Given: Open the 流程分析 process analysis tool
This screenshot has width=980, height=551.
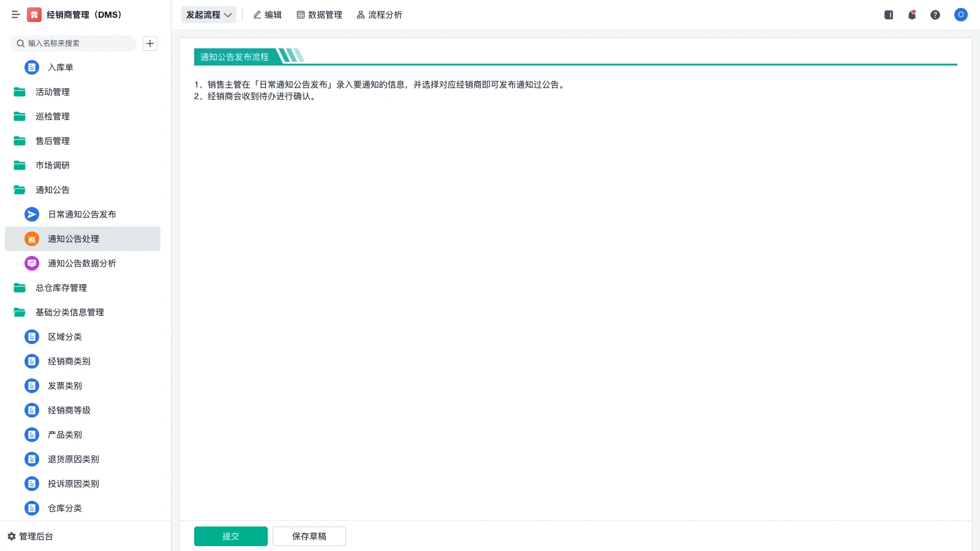Looking at the screenshot, I should 380,15.
